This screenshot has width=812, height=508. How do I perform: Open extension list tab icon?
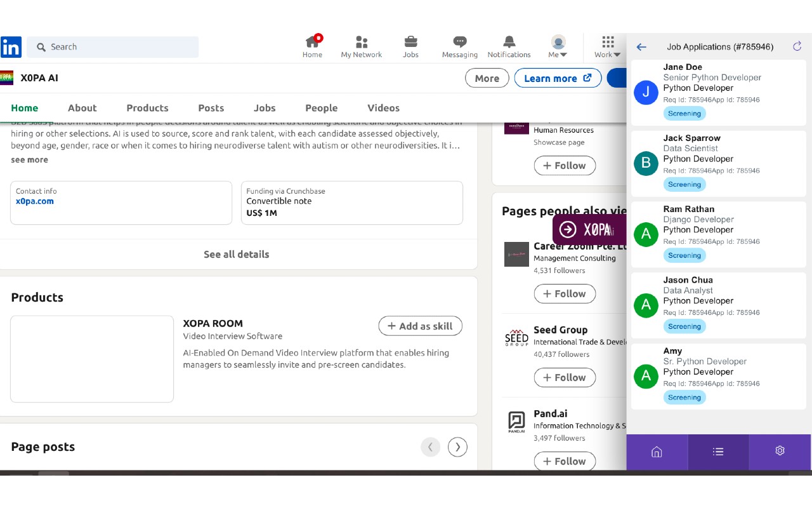718,452
